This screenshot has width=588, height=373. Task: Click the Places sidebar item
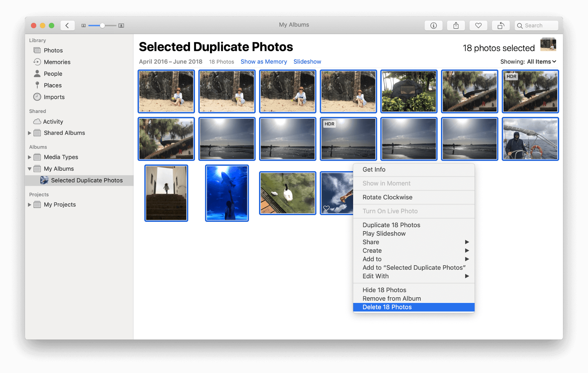53,85
